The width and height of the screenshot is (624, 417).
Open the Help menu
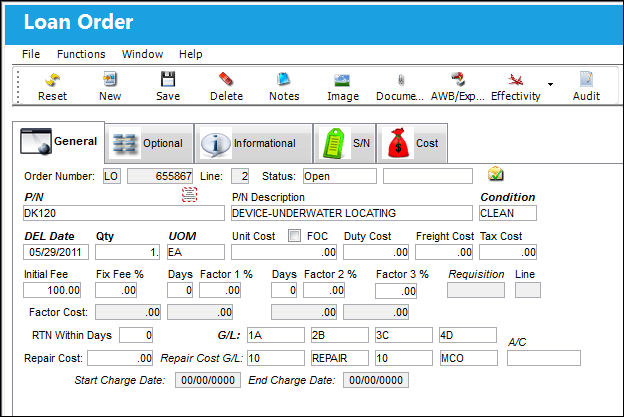191,54
